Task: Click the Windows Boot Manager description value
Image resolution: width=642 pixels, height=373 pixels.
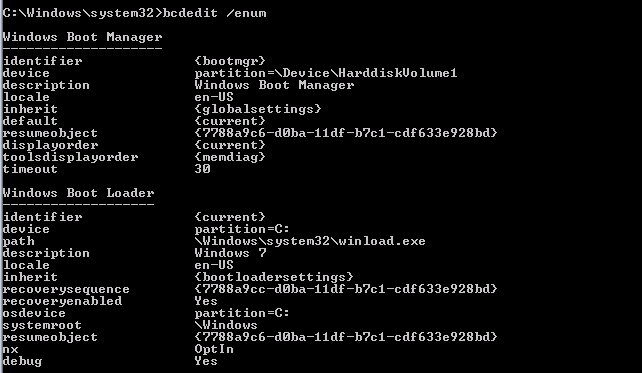Action: click(x=274, y=85)
